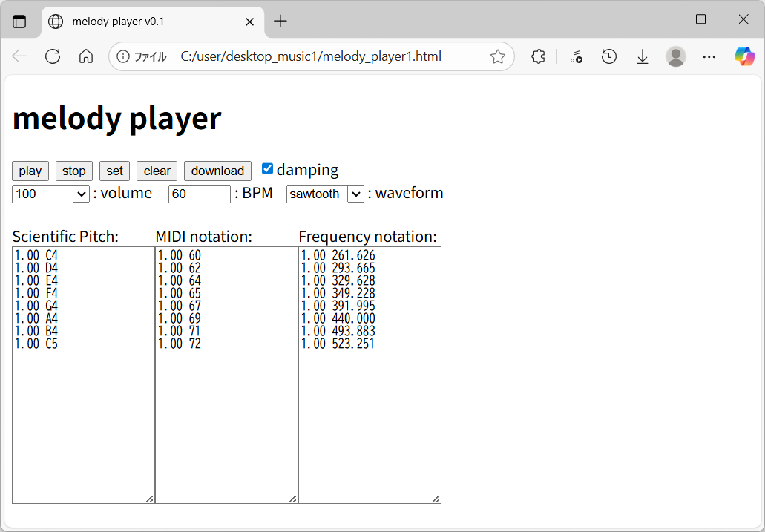
Task: Open the Downloads arrow icon
Action: (x=643, y=56)
